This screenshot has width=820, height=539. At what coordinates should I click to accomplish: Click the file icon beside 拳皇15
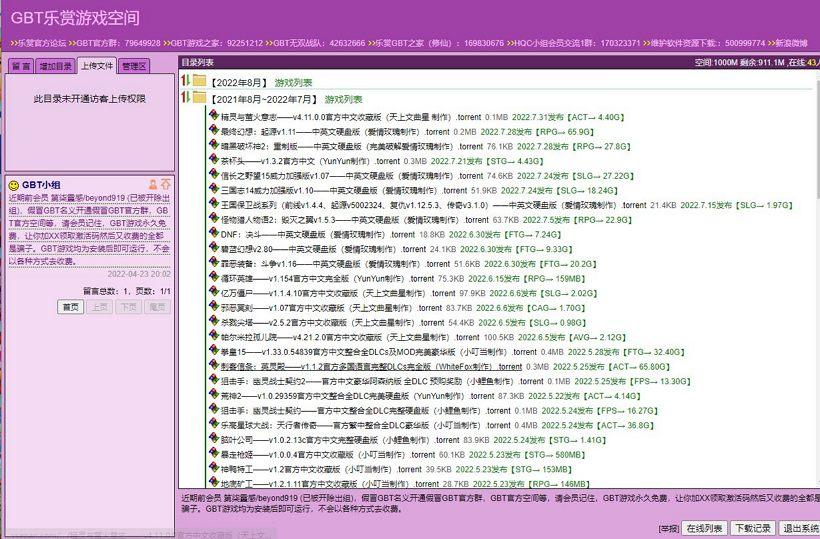click(x=213, y=349)
